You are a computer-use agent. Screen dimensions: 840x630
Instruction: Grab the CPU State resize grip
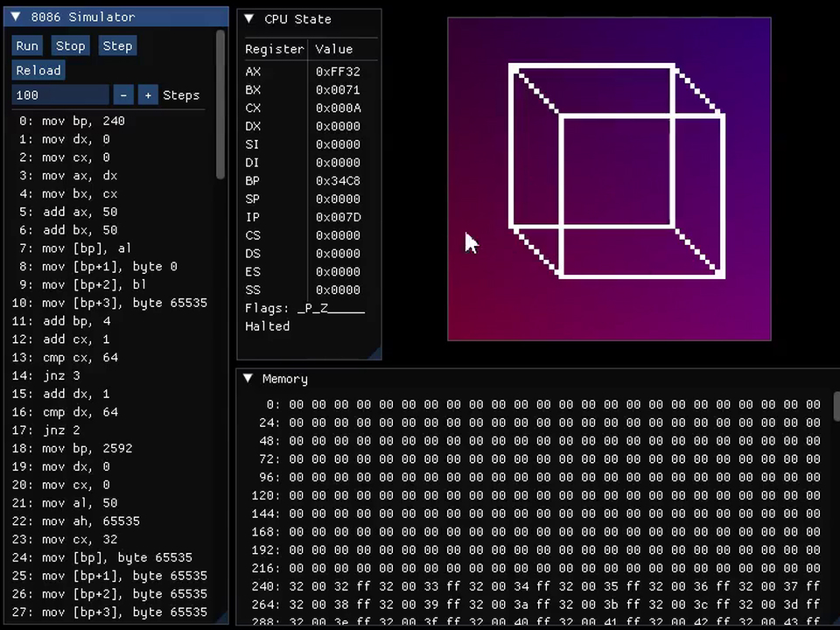(x=376, y=353)
